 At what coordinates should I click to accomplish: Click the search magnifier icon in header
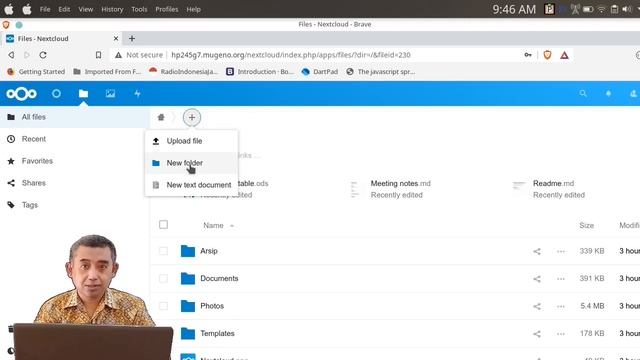pyautogui.click(x=583, y=94)
